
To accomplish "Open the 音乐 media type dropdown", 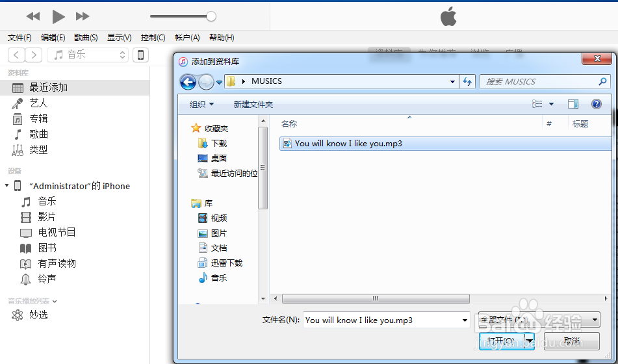I will point(88,55).
